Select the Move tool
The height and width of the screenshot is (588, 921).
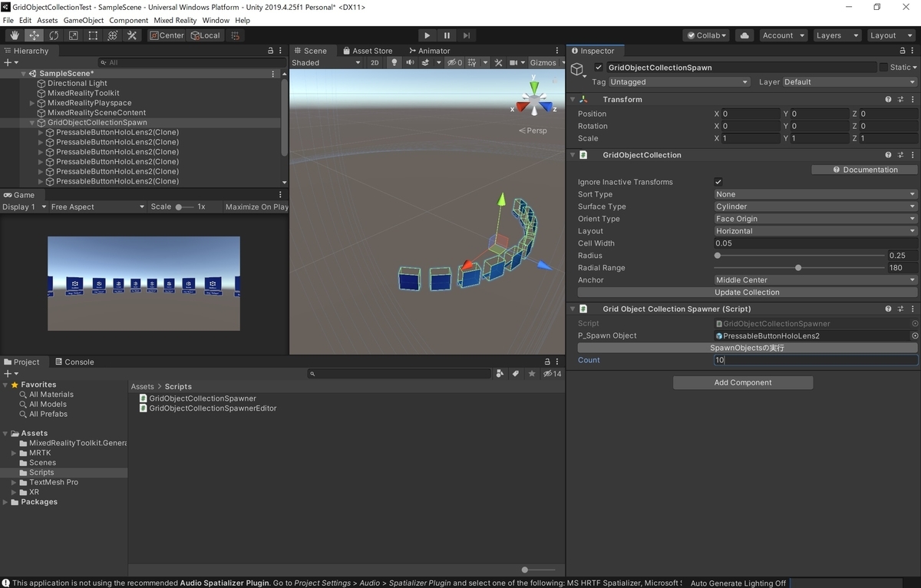(35, 35)
